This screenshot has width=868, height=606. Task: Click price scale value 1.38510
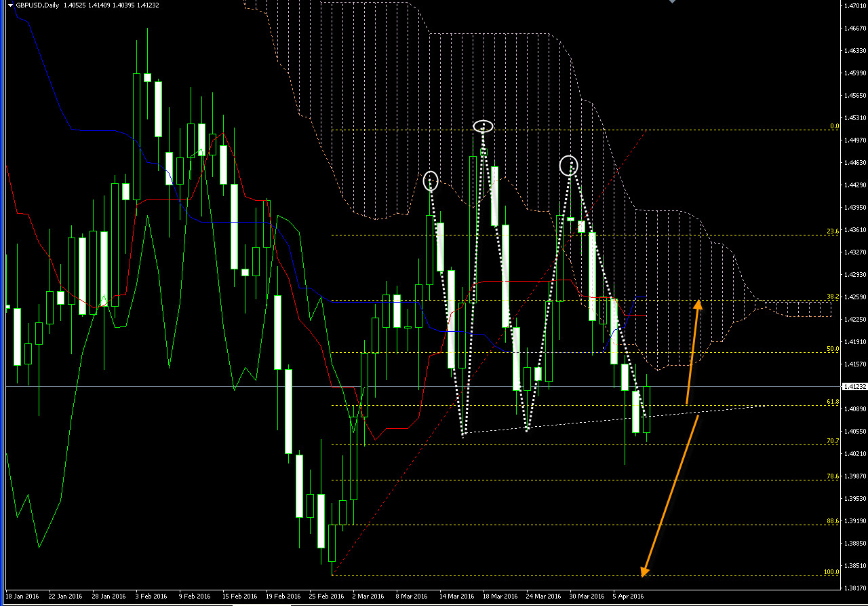(x=854, y=566)
